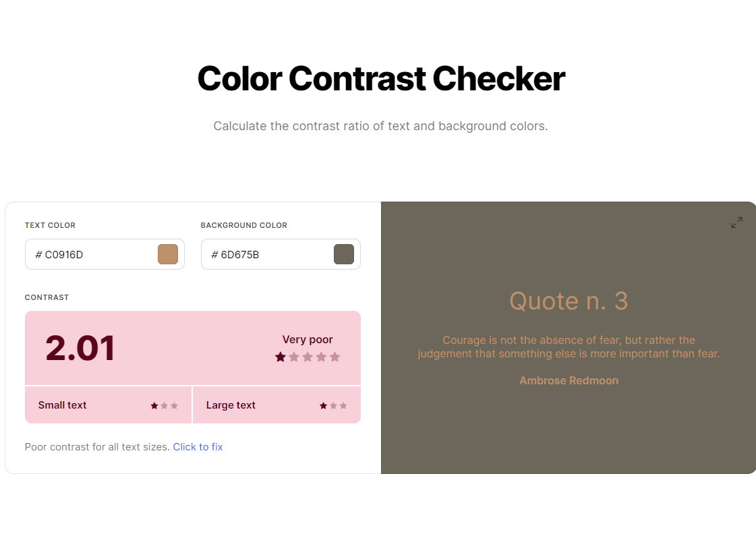This screenshot has width=756, height=534.
Task: Click the 2.01 contrast ratio value
Action: (x=80, y=349)
